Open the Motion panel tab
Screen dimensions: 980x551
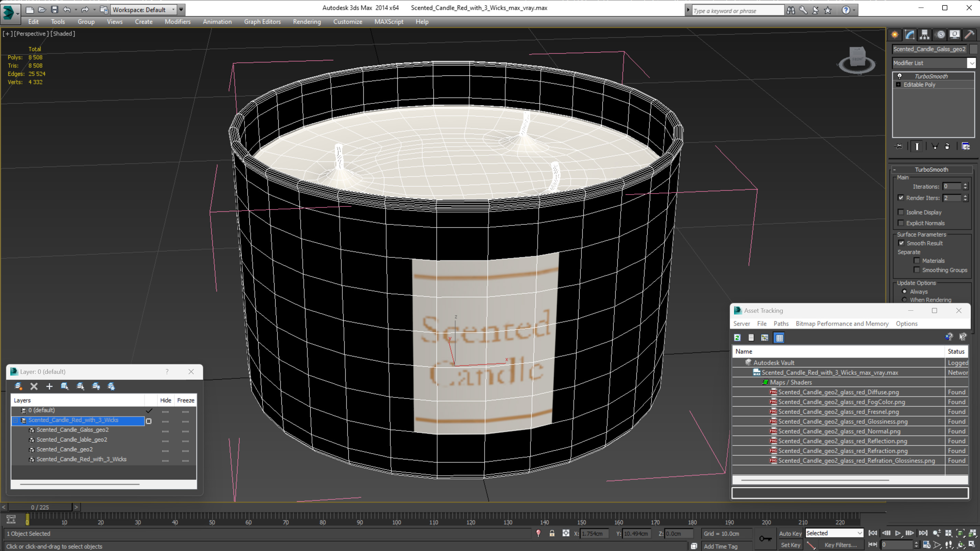click(940, 35)
